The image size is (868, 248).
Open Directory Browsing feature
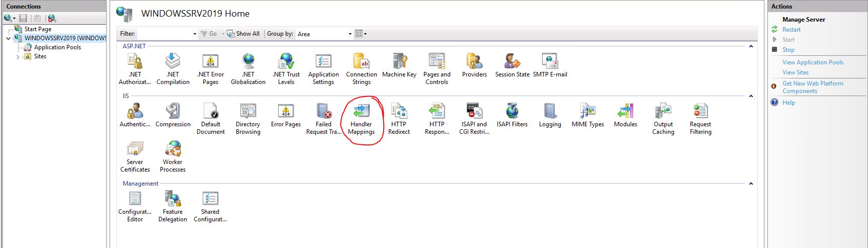pyautogui.click(x=248, y=119)
